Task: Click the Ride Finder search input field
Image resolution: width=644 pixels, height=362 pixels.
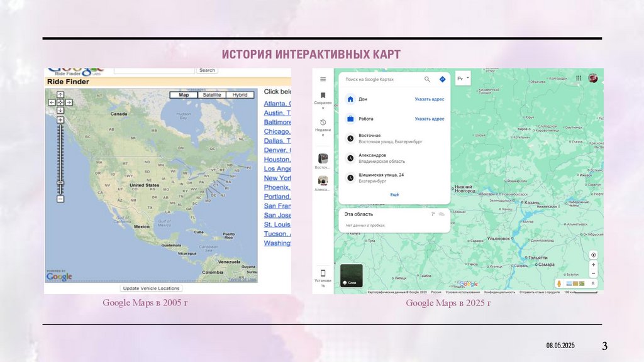Action: point(154,70)
